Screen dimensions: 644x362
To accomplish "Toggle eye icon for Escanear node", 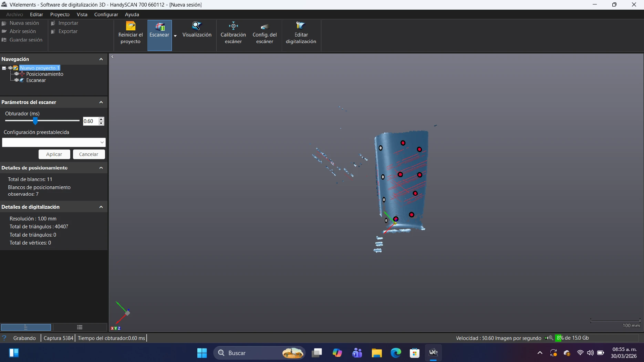I will coord(16,80).
